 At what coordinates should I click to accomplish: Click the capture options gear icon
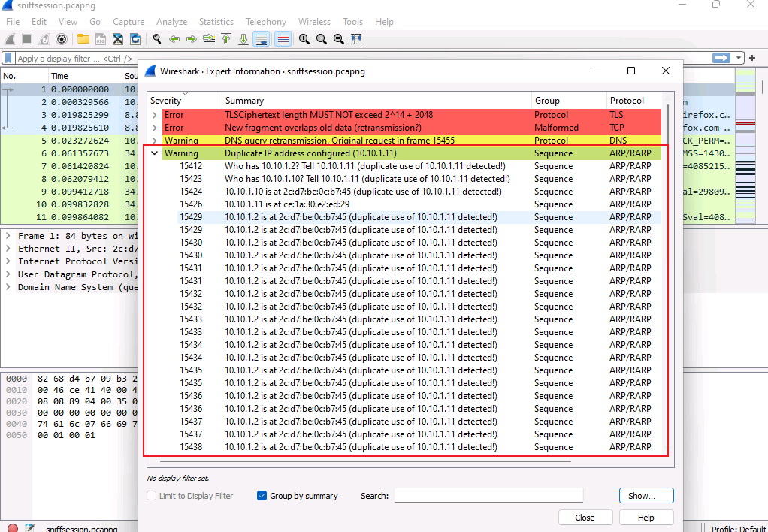click(62, 39)
